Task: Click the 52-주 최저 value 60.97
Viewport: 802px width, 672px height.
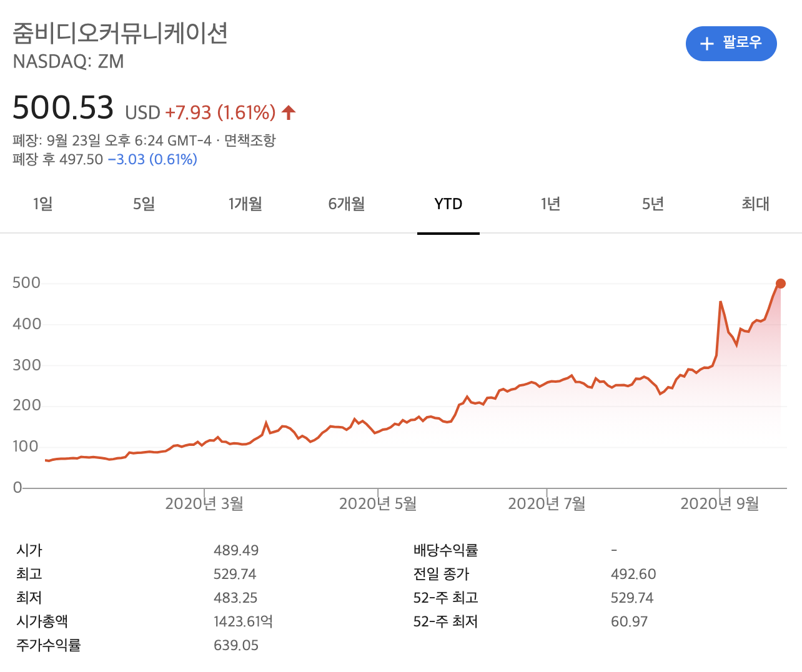Action: (x=630, y=621)
